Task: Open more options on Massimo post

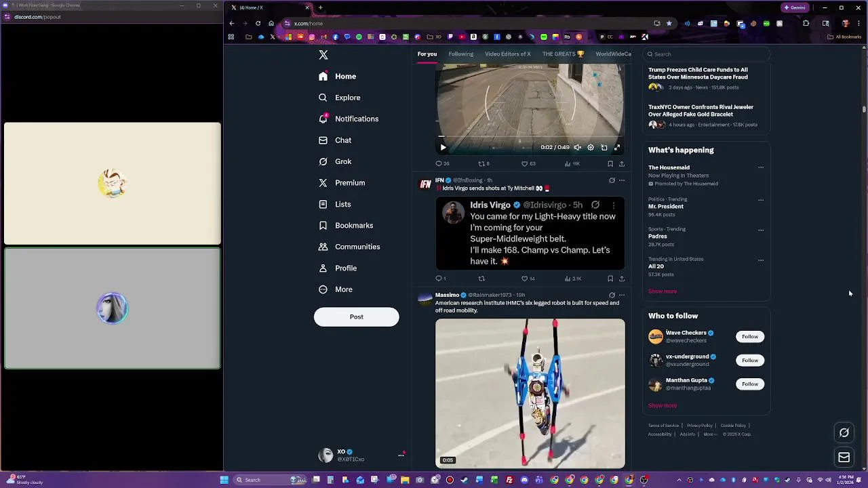Action: [x=622, y=295]
